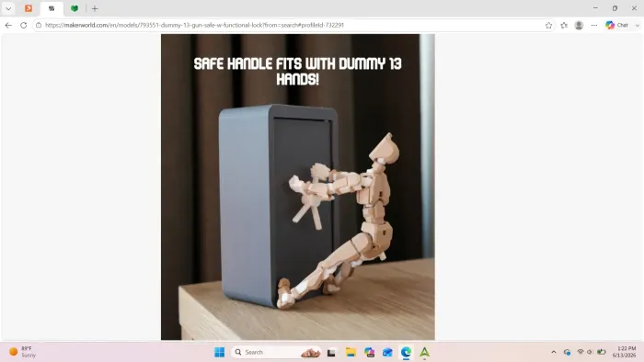Screen dimensions: 644x362
Task: Reload the page with the refresh icon
Action: coord(23,25)
